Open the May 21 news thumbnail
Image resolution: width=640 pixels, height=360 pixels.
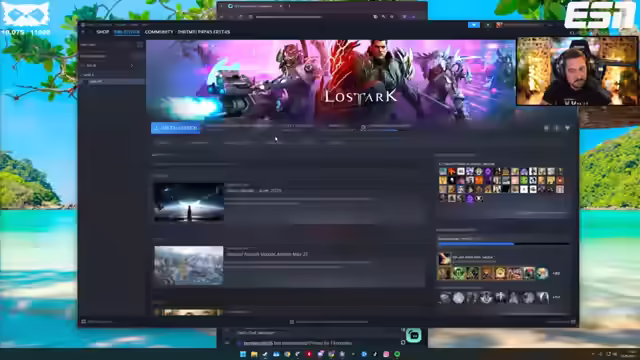click(189, 265)
